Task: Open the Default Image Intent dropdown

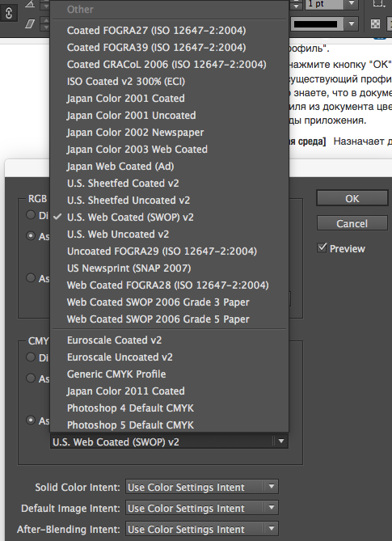Action: coord(202,508)
